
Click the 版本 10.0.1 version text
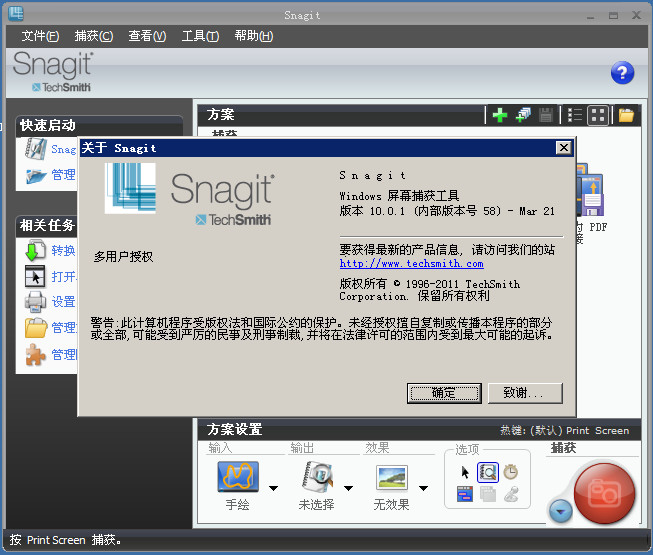[447, 211]
